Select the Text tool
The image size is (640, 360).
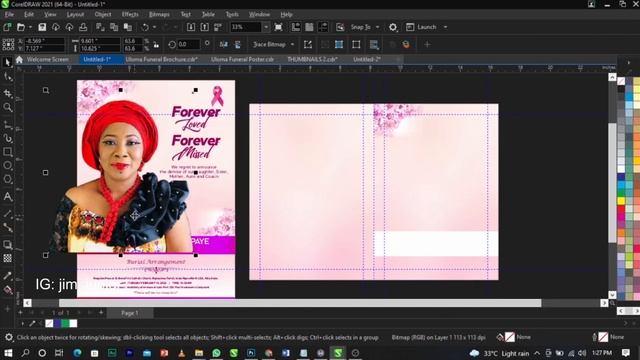coord(7,197)
